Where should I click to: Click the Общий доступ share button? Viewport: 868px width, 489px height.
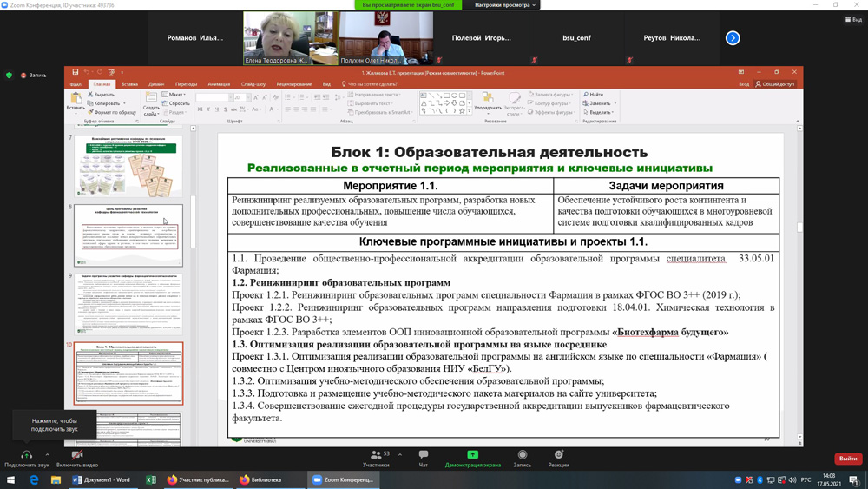(775, 84)
